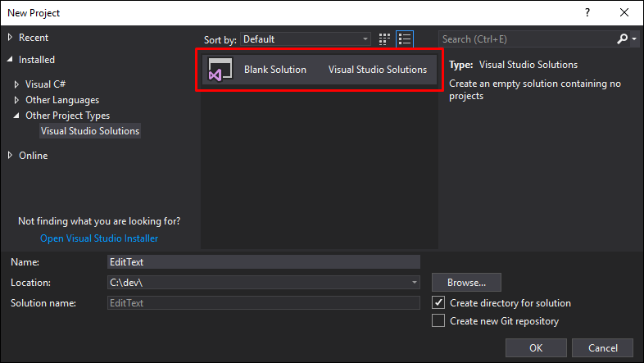Collapse the Installed section
644x363 pixels.
coord(11,60)
